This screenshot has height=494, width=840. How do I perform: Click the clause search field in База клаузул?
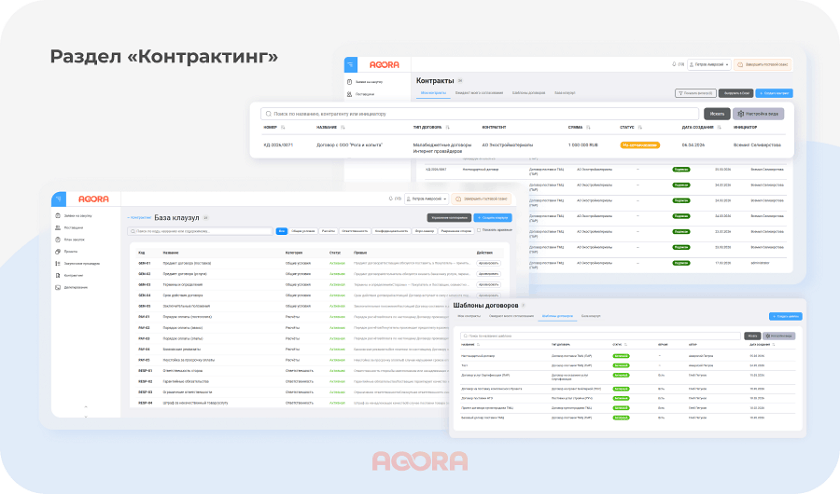click(200, 231)
